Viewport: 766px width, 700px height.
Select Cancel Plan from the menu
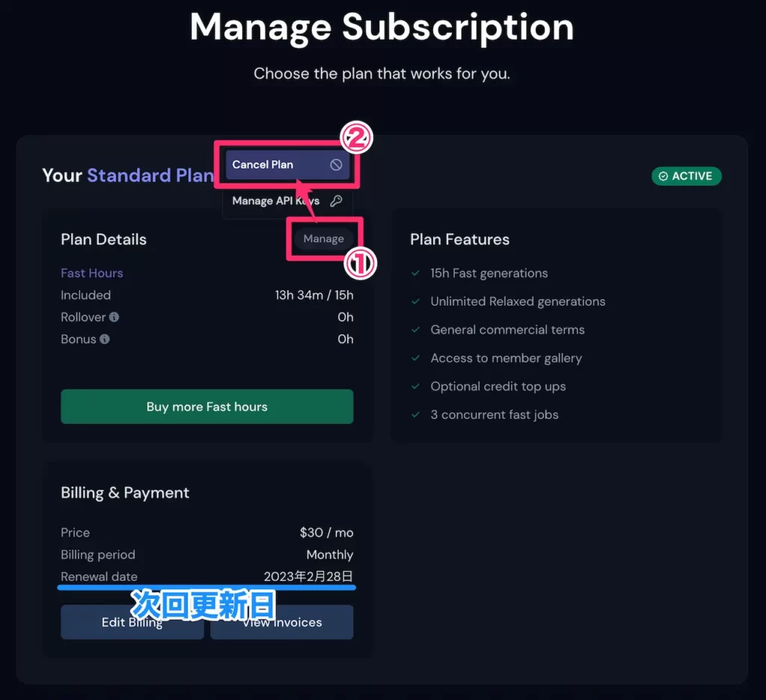point(287,165)
